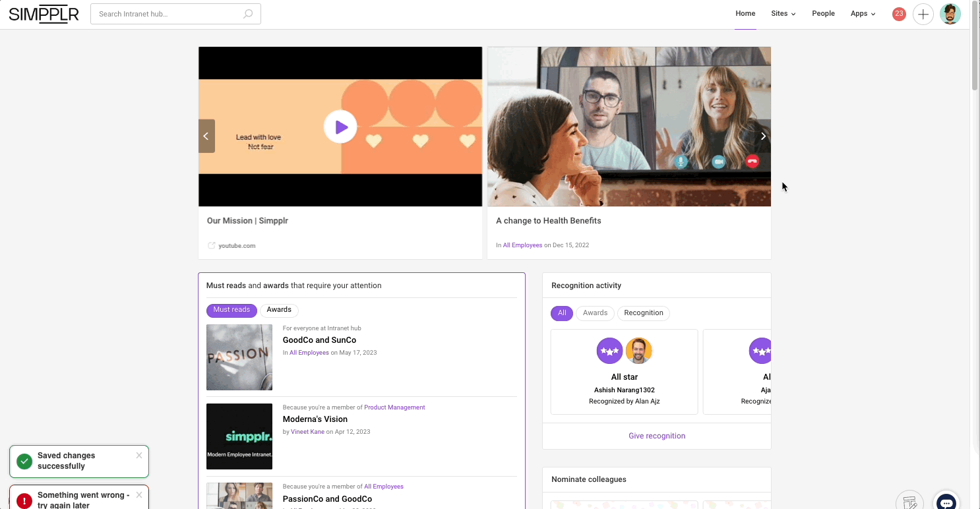
Task: Open the notifications badge showing 23
Action: coord(899,14)
